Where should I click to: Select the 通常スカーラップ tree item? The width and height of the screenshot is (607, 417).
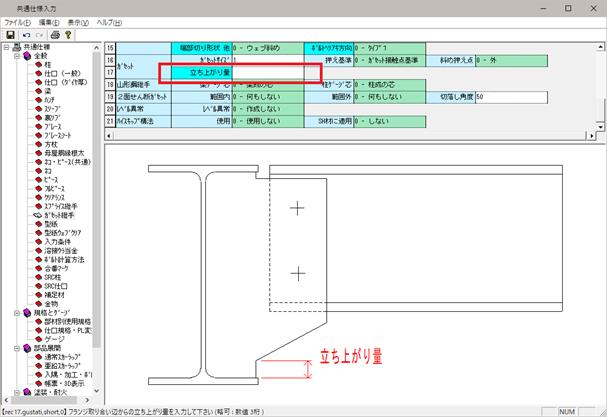[63, 357]
